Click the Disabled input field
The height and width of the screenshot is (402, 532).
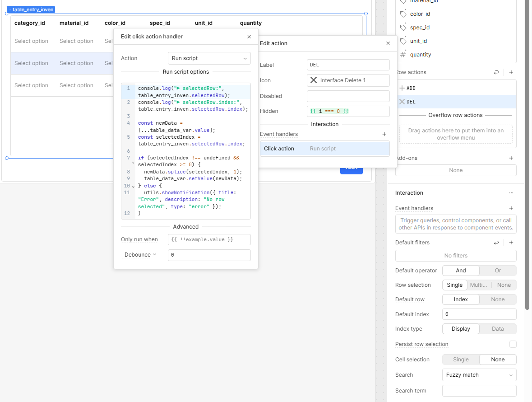348,96
